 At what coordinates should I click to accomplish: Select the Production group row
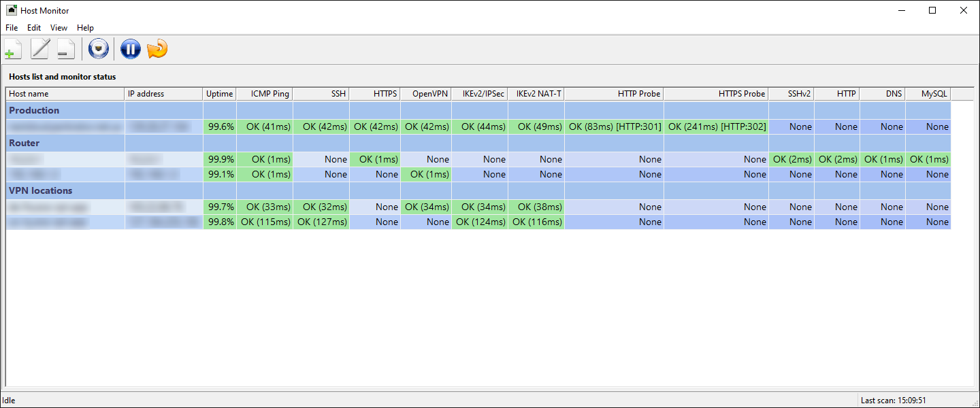(x=478, y=110)
